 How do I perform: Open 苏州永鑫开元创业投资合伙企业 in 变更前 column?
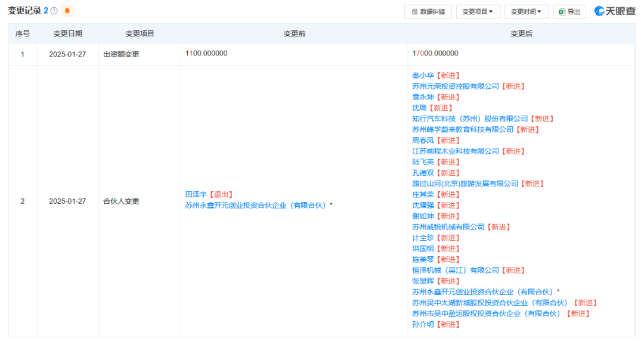pyautogui.click(x=256, y=206)
